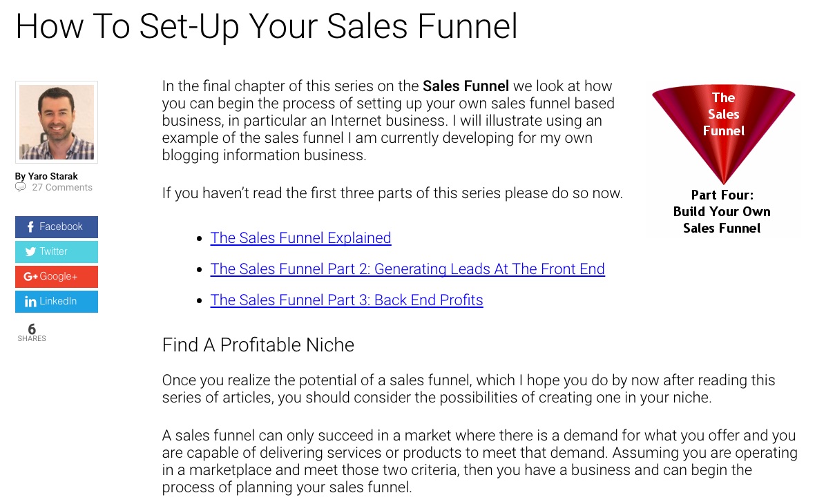Click the Google+ share icon
815x504 pixels.
click(30, 277)
